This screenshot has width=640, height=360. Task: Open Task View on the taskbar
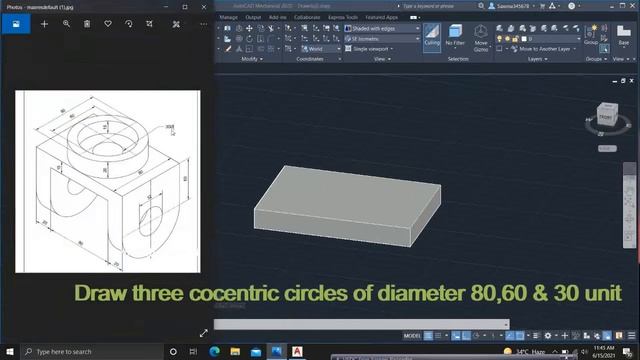[x=193, y=351]
